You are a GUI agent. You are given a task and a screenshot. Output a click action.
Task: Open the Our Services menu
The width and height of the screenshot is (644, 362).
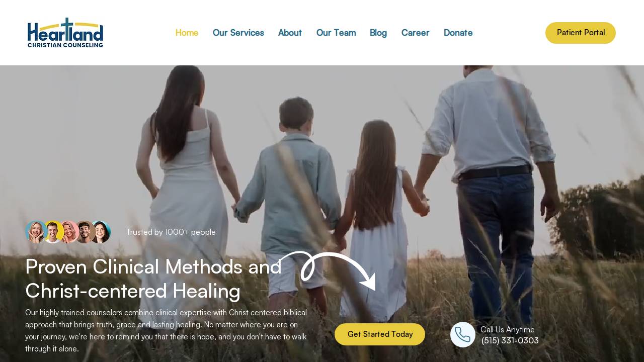[238, 33]
